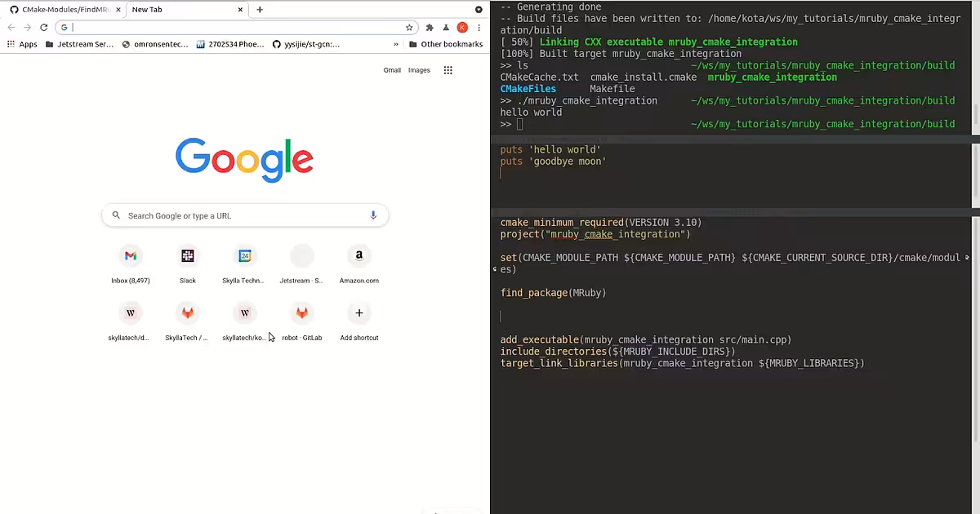Screen dimensions: 980x514
Task: Click the browser forward arrow
Action: [x=29, y=27]
